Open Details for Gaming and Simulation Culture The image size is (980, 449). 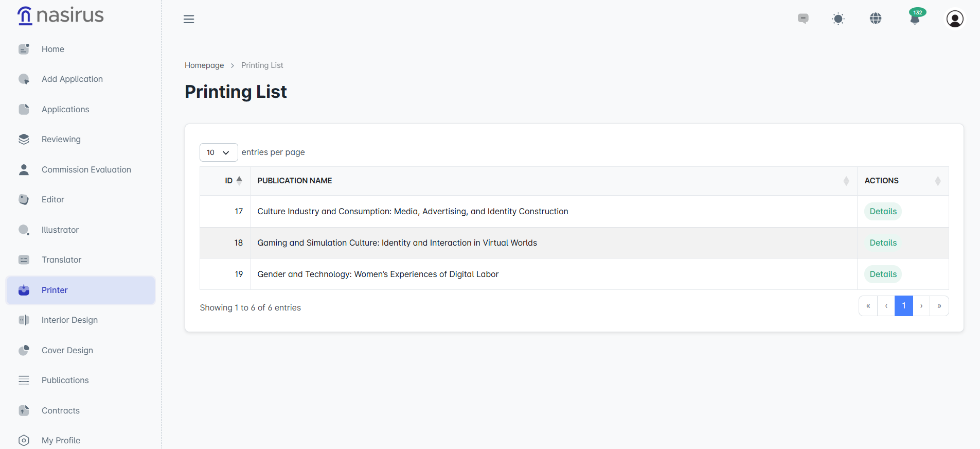pyautogui.click(x=883, y=243)
